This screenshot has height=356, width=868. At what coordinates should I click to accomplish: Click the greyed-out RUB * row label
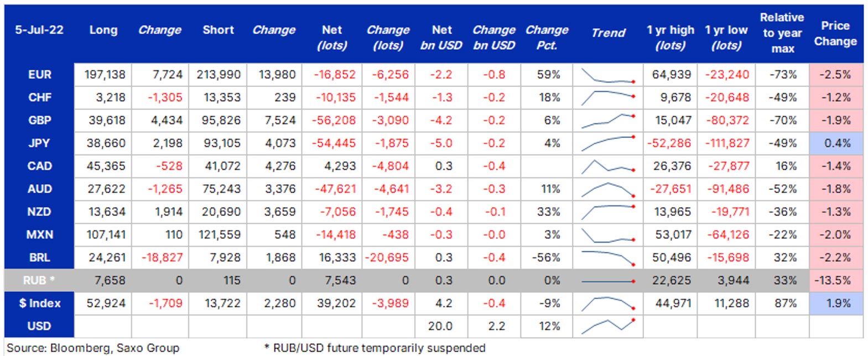click(39, 281)
